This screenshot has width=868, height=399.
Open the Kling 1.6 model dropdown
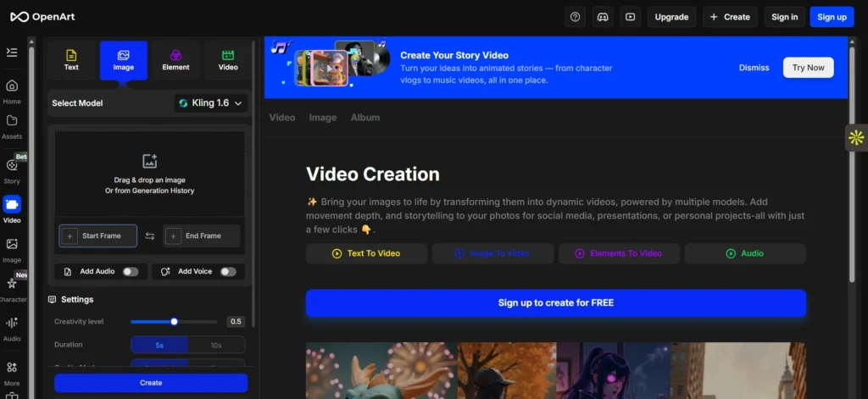(x=211, y=103)
